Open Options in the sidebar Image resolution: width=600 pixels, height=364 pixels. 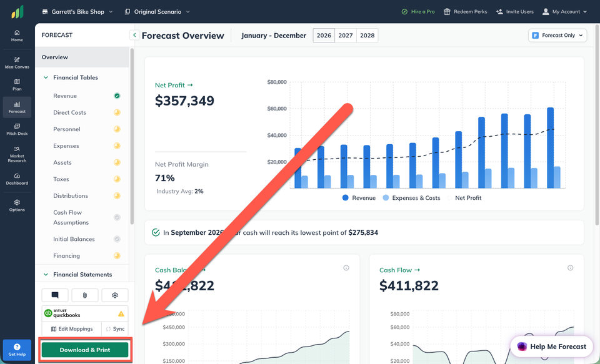pyautogui.click(x=17, y=205)
